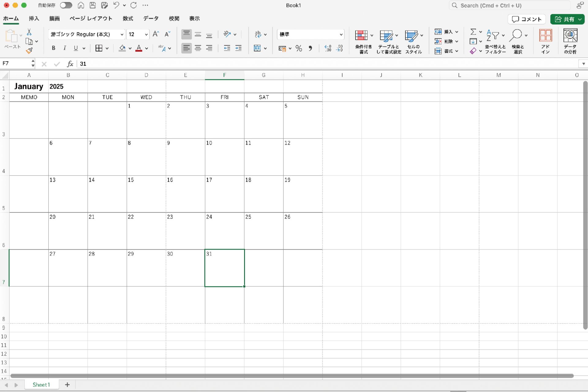Toggle italic formatting

click(65, 48)
